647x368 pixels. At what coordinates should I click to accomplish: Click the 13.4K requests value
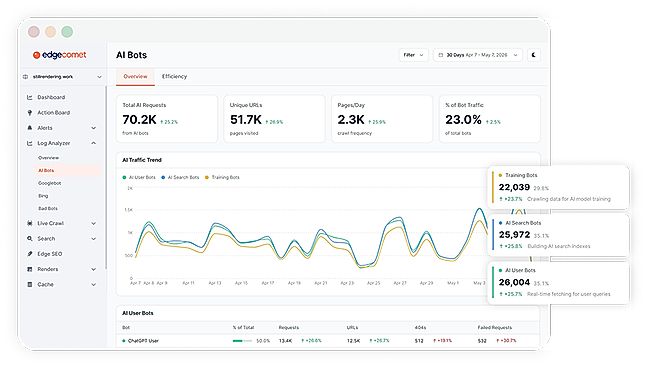[286, 341]
